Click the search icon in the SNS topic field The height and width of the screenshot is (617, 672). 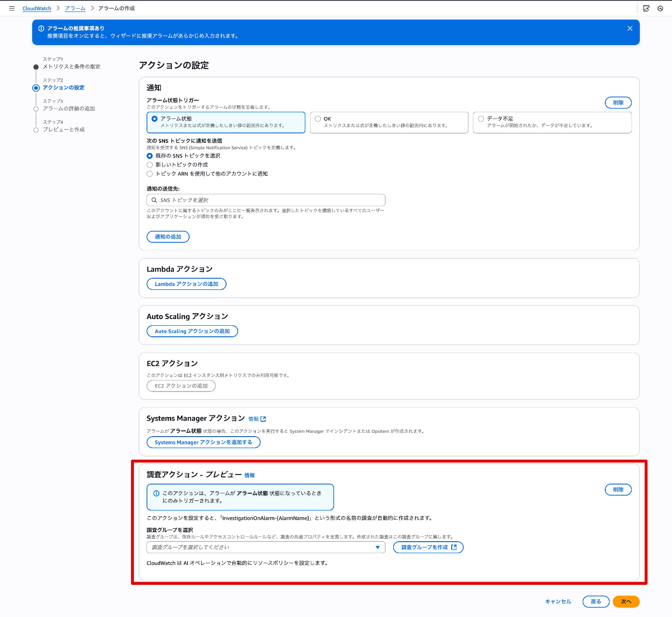pyautogui.click(x=154, y=200)
